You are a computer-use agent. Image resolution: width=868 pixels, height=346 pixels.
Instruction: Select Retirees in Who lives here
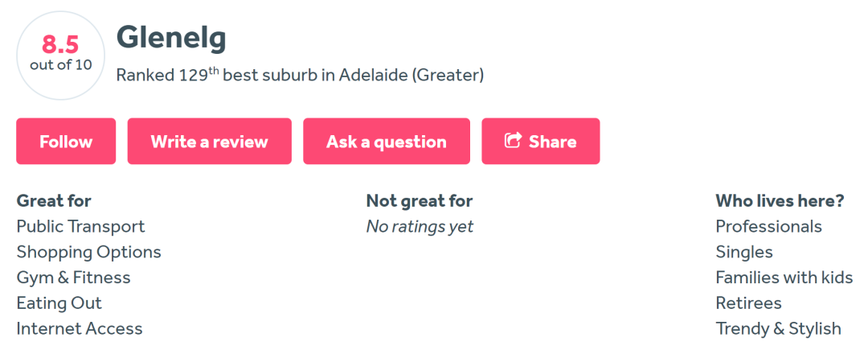748,303
